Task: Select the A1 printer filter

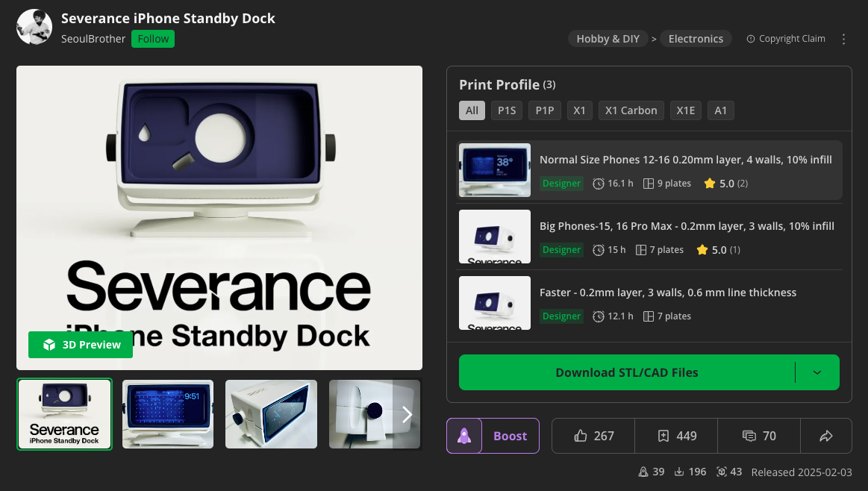Action: click(720, 110)
